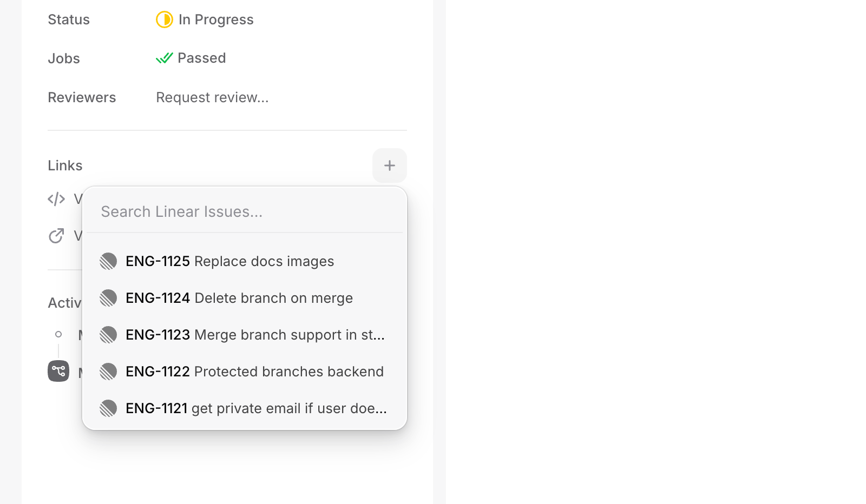This screenshot has height=504, width=866.
Task: Open the Request review selector
Action: point(212,97)
